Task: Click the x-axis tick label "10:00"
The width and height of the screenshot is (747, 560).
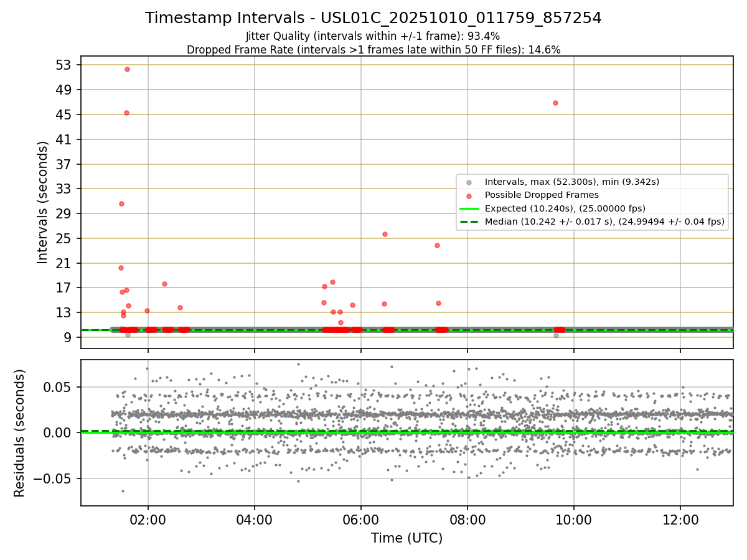Action: point(574,519)
